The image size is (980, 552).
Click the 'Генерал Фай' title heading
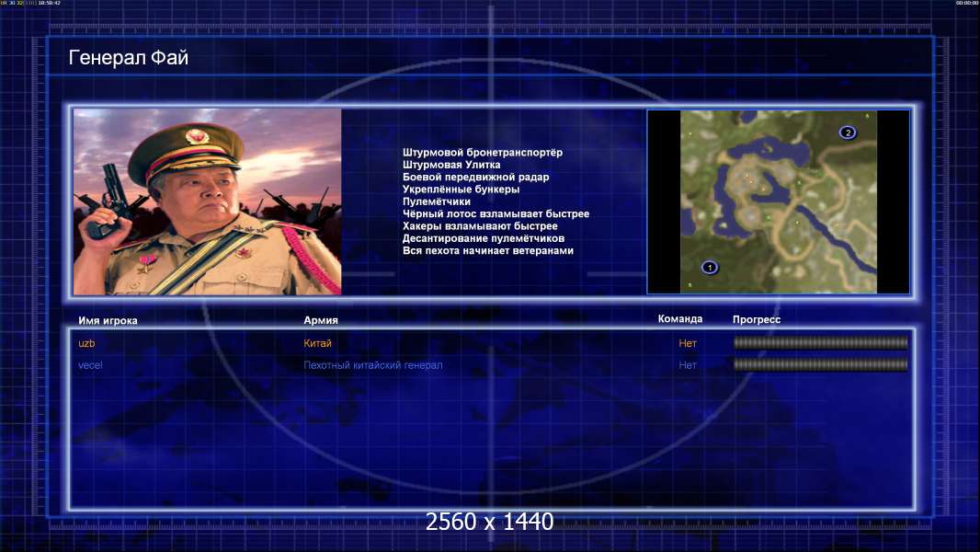point(129,58)
